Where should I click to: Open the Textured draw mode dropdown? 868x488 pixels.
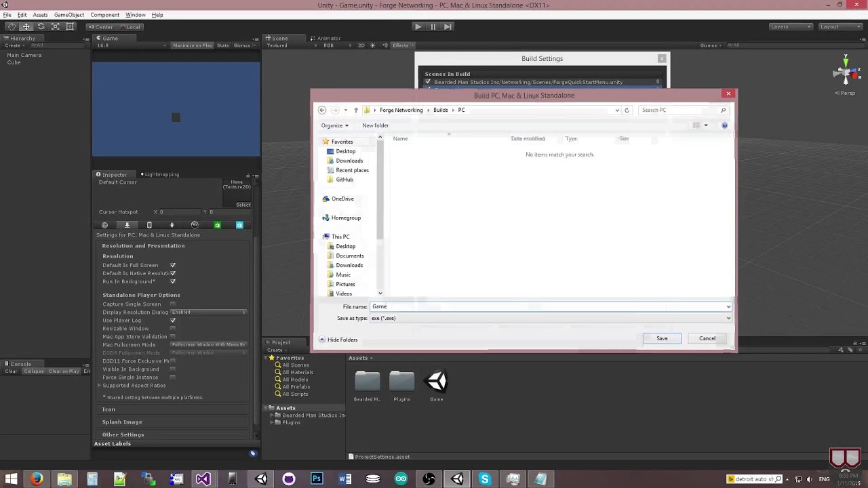pos(292,45)
